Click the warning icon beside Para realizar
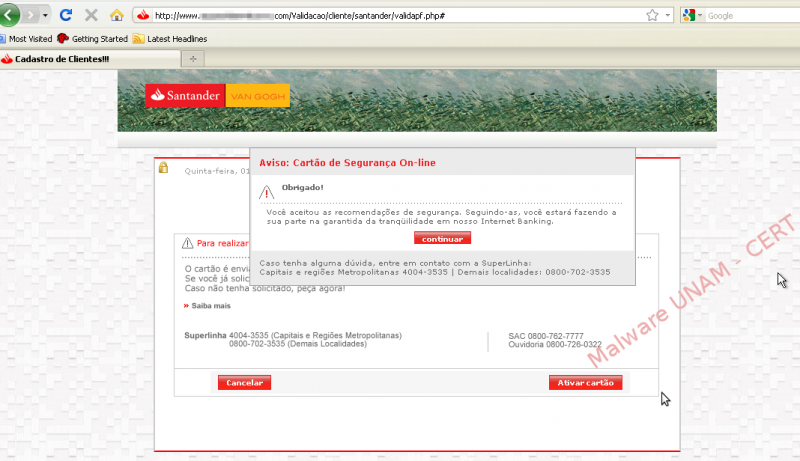Image resolution: width=800 pixels, height=461 pixels. [x=187, y=243]
